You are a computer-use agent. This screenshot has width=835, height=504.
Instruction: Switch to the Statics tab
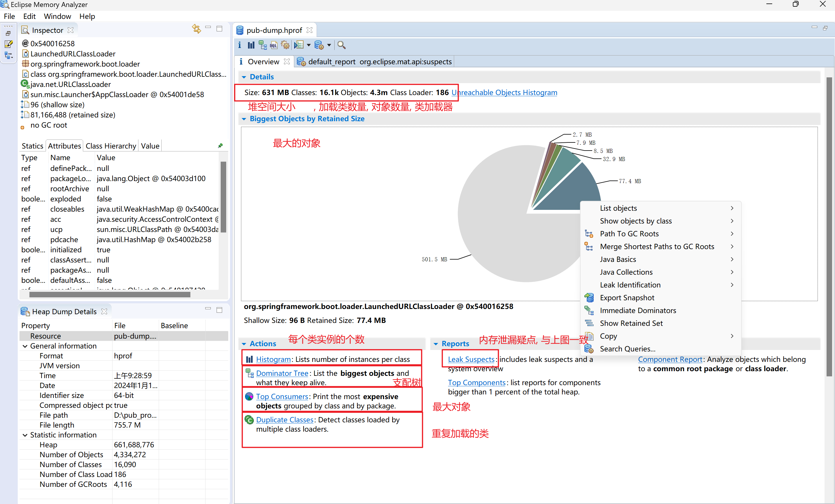[32, 146]
